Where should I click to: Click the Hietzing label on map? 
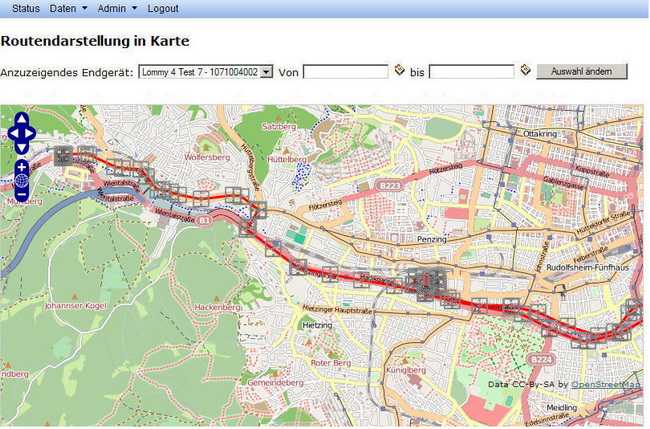point(317,325)
